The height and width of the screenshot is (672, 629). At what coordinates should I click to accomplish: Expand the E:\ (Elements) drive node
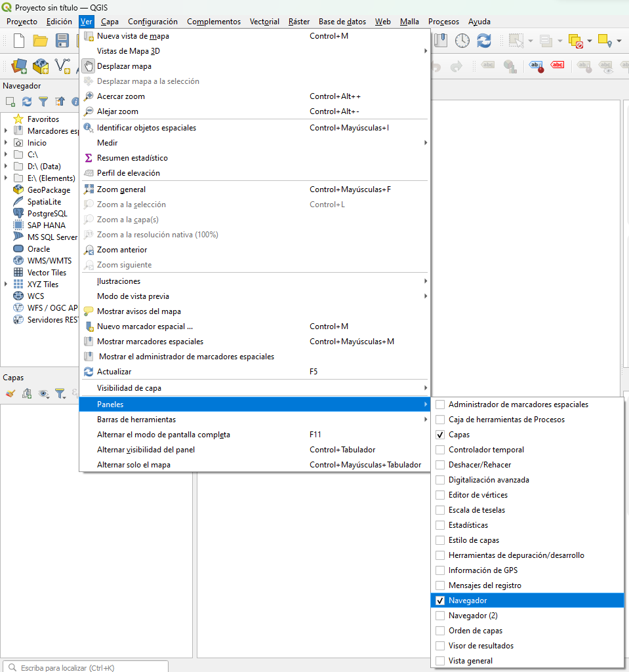[5, 178]
